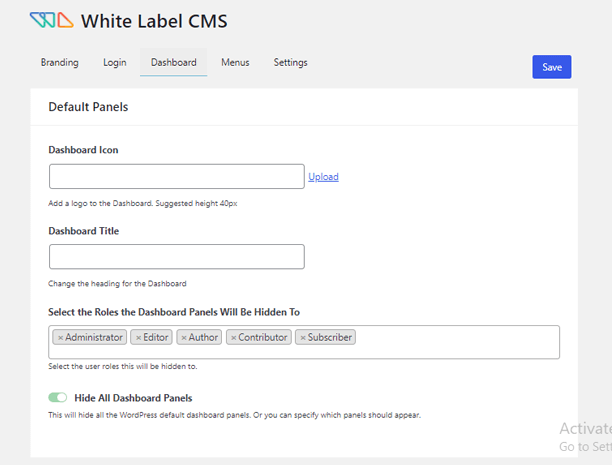Focus the Dashboard Icon input field

click(176, 177)
